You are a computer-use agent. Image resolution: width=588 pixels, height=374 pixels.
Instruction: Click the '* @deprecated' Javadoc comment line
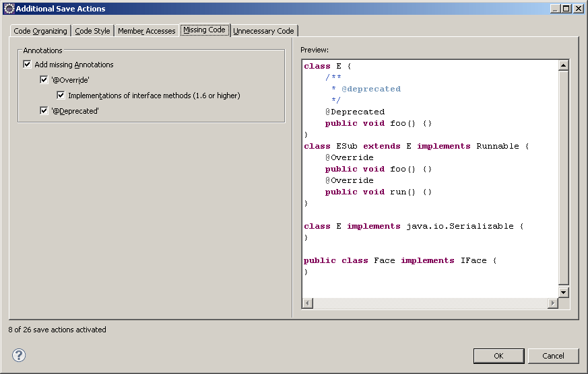point(366,89)
